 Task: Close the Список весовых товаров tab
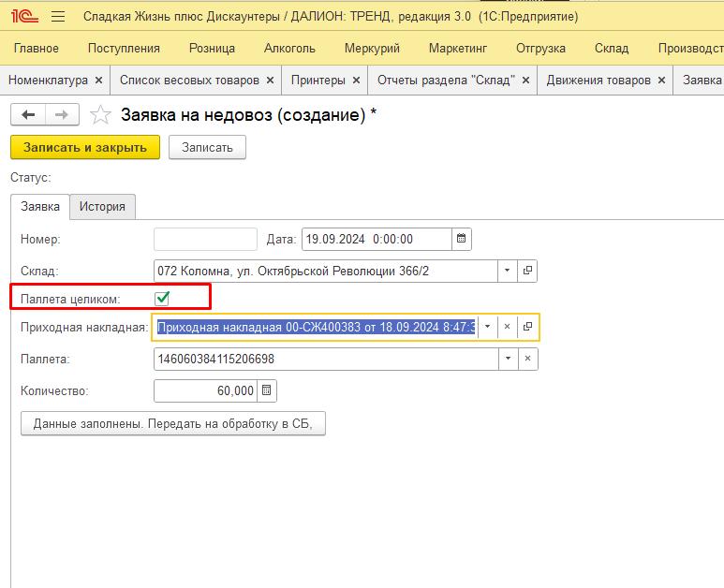[270, 81]
